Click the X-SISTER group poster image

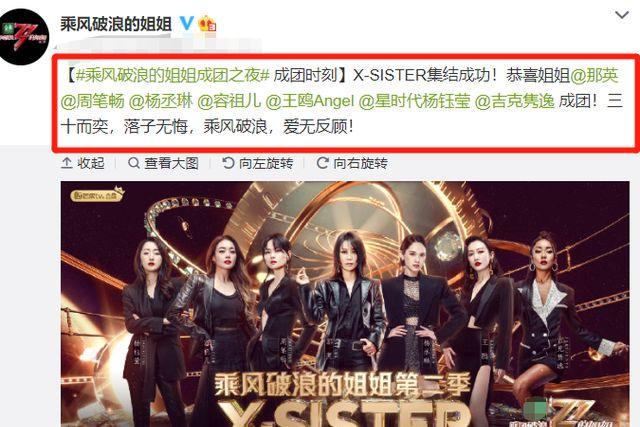345,304
